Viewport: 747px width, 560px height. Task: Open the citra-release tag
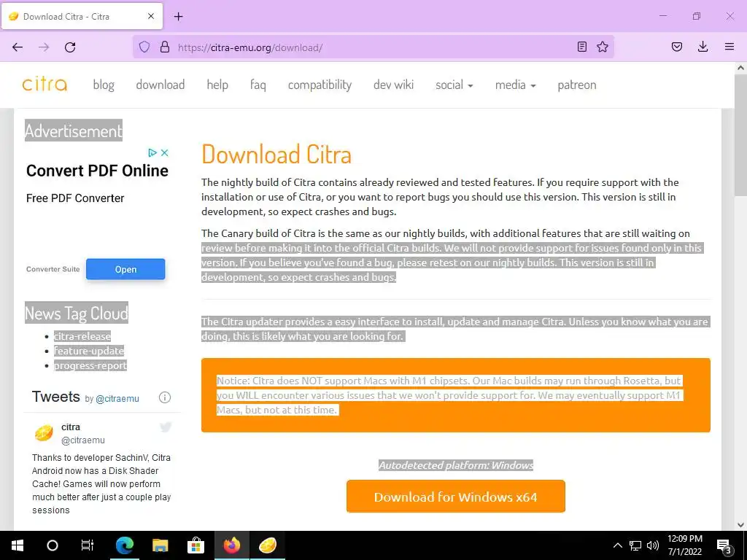pos(82,336)
